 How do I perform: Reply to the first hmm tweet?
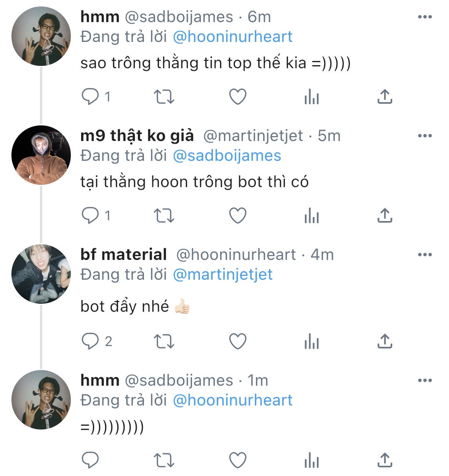click(x=90, y=97)
